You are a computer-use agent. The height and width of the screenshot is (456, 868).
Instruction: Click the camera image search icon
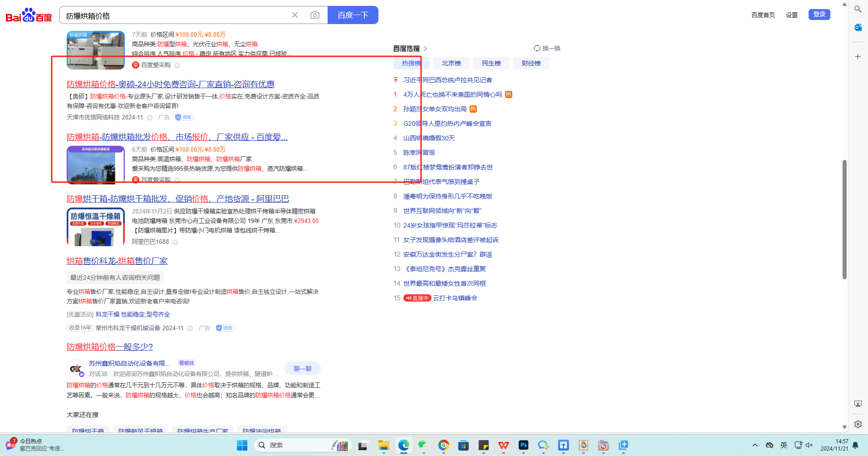pyautogui.click(x=314, y=15)
